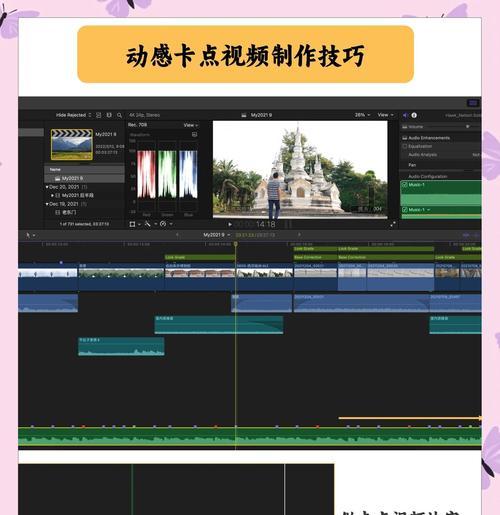This screenshot has width=500, height=515.
Task: Select My2021 9 row in browser list
Action: point(84,179)
